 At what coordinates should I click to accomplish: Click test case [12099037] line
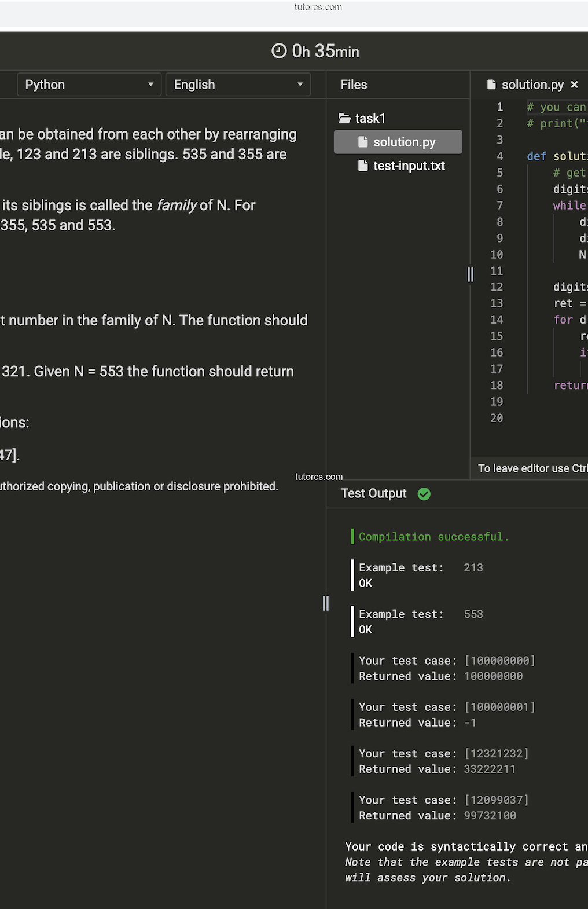click(444, 800)
